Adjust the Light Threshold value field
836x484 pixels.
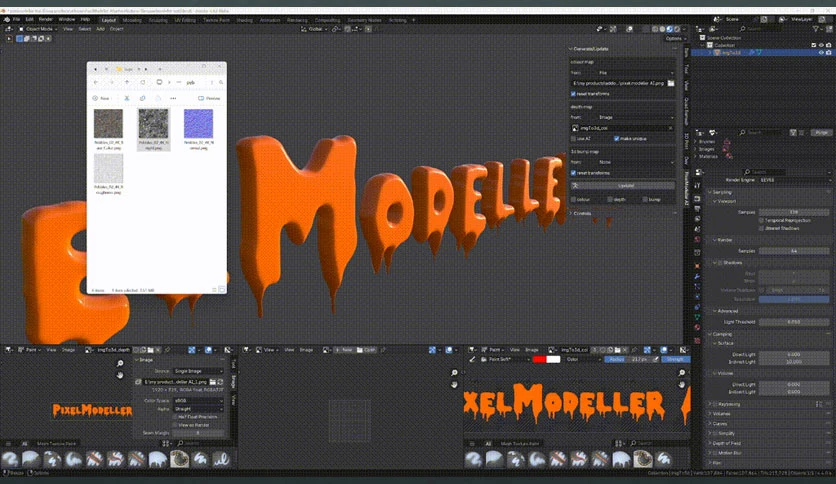794,322
